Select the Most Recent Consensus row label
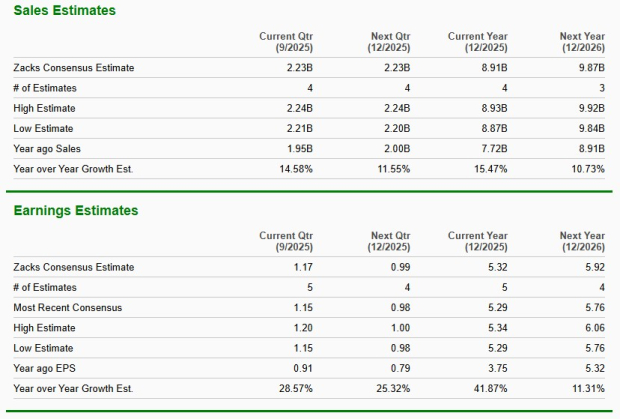 [68, 307]
